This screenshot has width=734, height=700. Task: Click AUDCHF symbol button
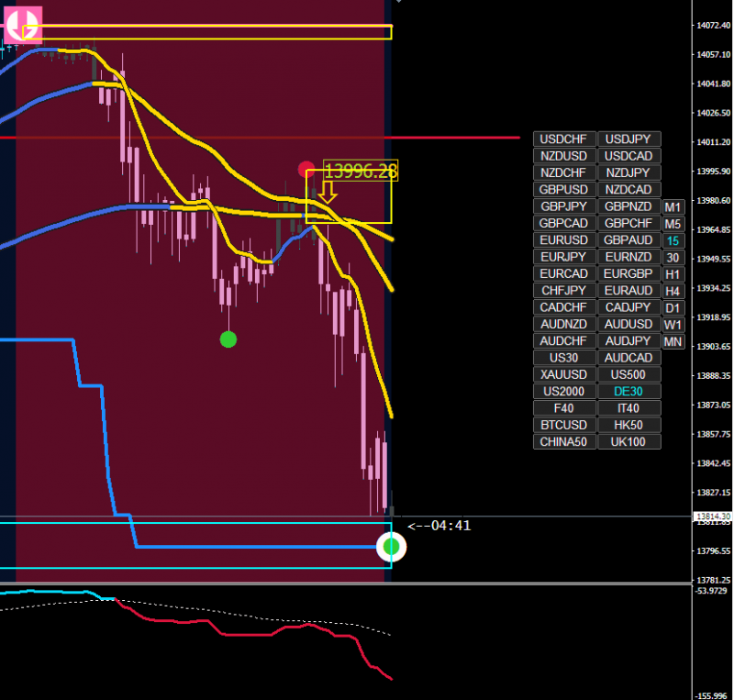564,341
